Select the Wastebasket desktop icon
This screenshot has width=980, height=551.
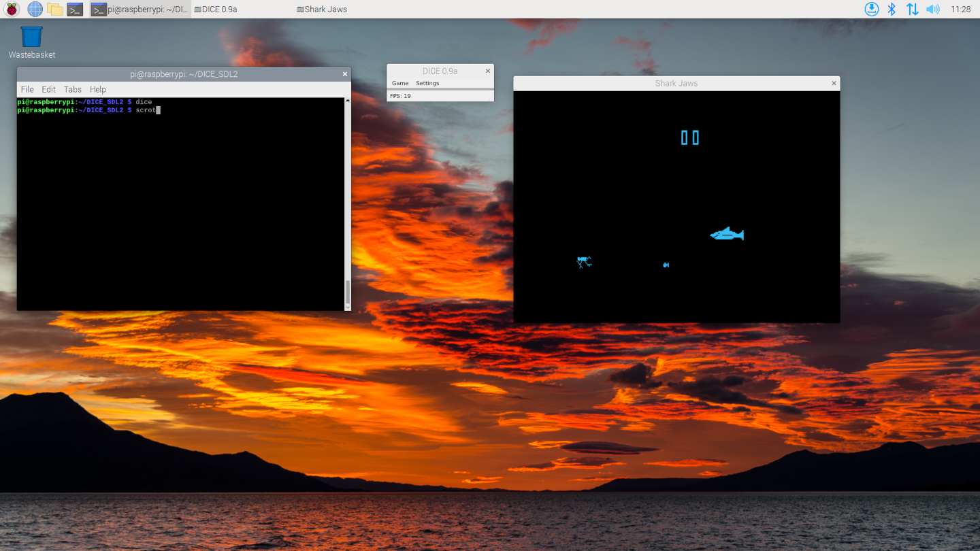31,42
